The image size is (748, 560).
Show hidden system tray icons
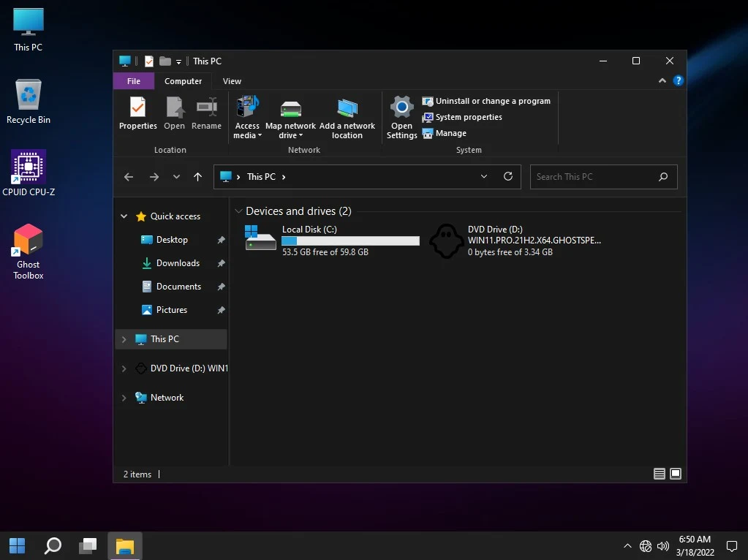point(628,546)
